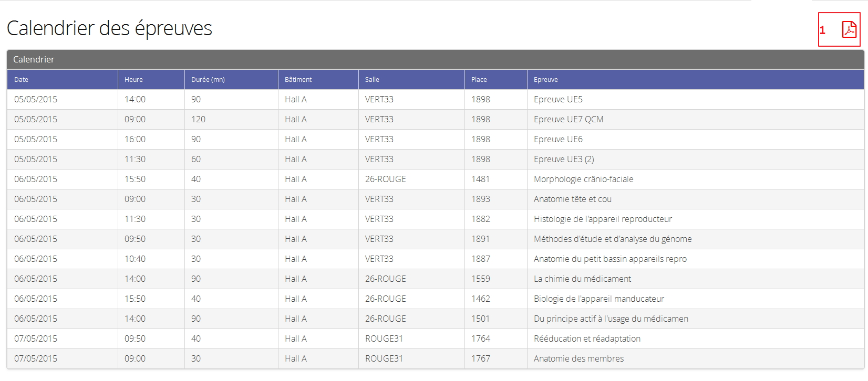Click the Bâtiment column header
The image size is (868, 381).
(298, 80)
